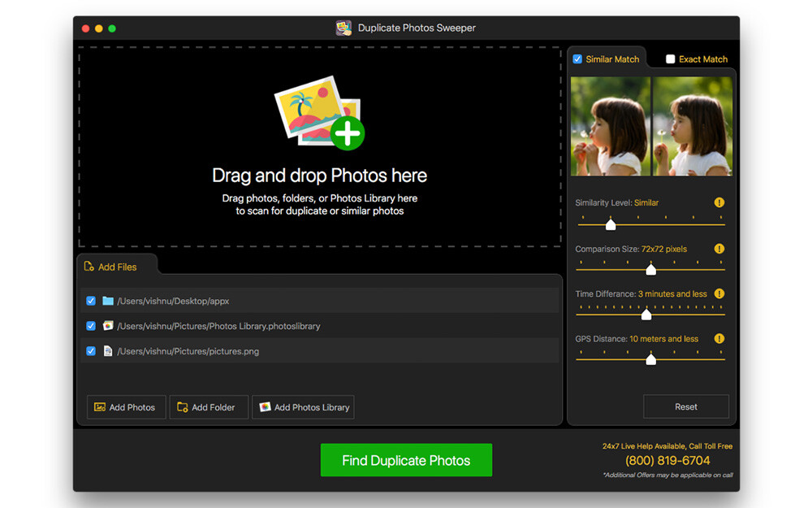Click the blue folder icon for appx path
Image resolution: width=812 pixels, height=508 pixels.
click(108, 302)
